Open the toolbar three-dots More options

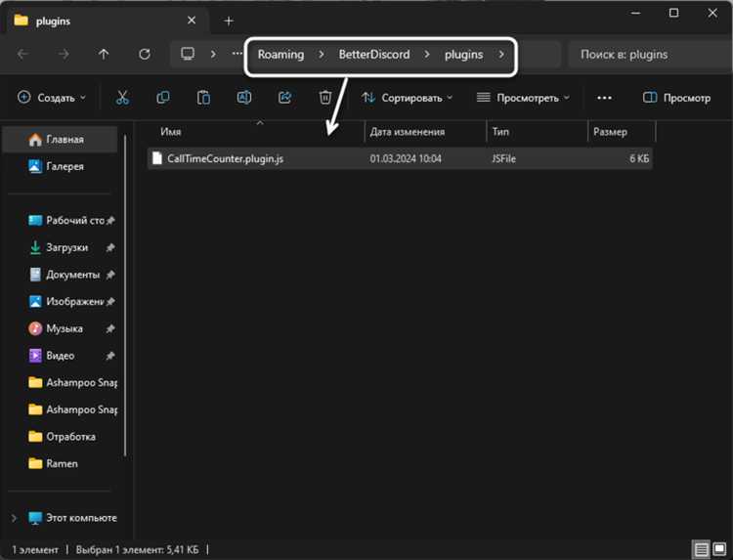(604, 98)
